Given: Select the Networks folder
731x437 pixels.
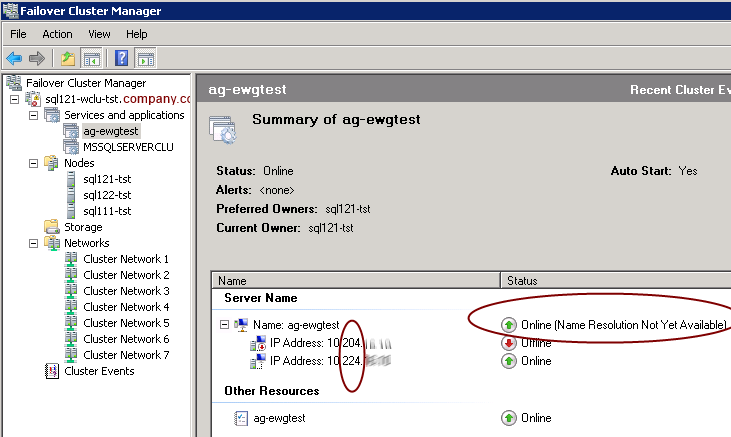Looking at the screenshot, I should tap(86, 243).
